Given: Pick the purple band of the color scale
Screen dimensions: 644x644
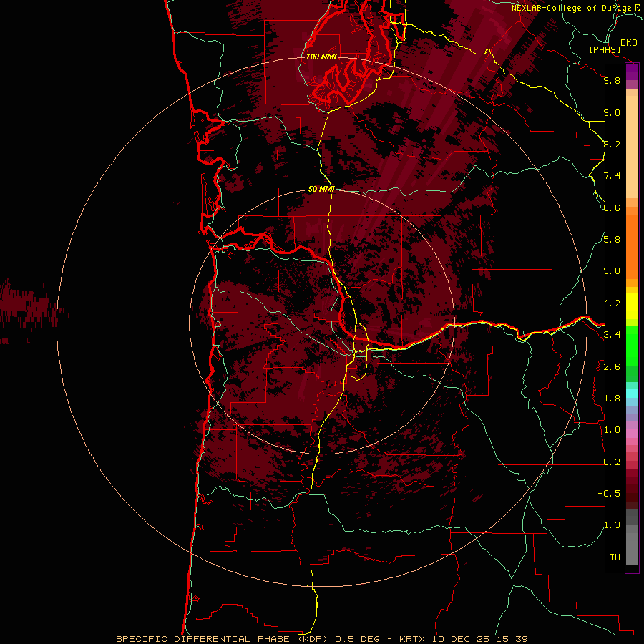Looking at the screenshot, I should pos(632,72).
